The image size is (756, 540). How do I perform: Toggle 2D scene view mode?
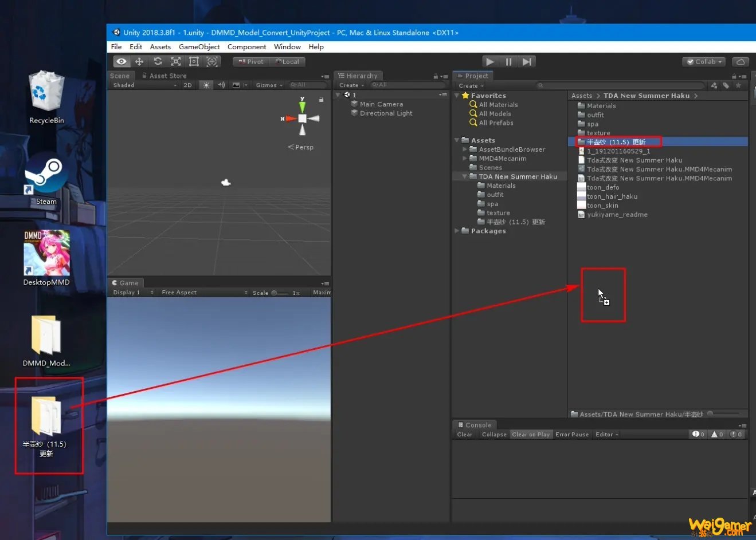[187, 85]
